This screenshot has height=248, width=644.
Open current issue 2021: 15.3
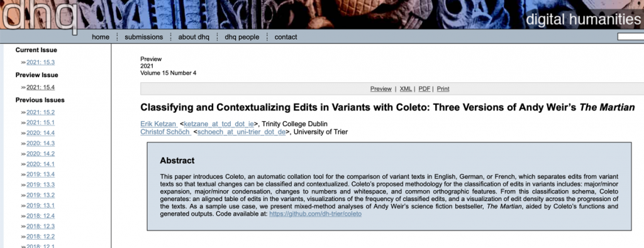[x=41, y=62]
